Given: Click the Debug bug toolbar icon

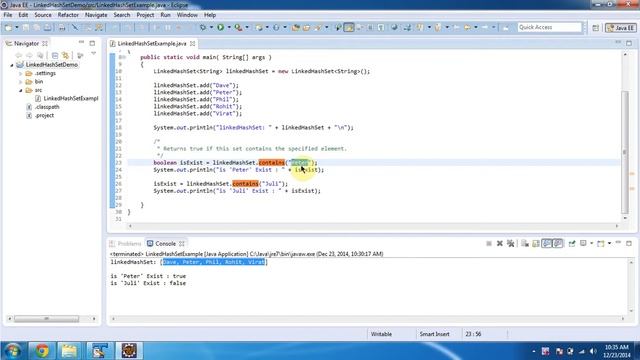Looking at the screenshot, I should [203, 27].
